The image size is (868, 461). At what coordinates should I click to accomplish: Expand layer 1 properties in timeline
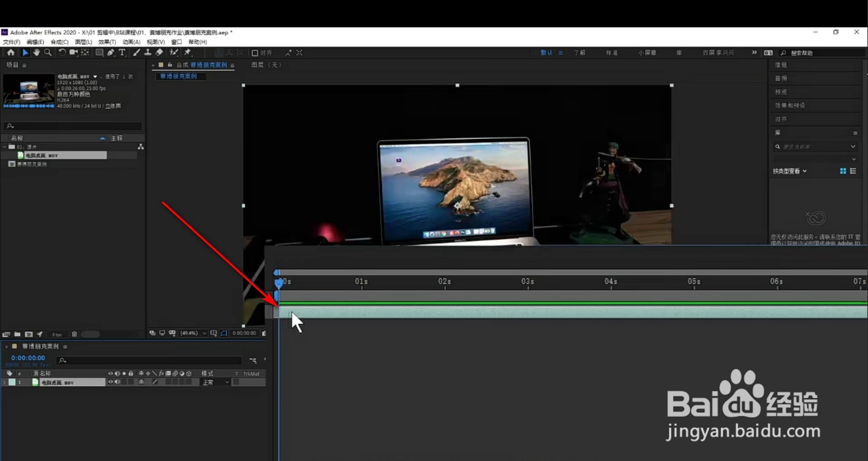pyautogui.click(x=5, y=382)
